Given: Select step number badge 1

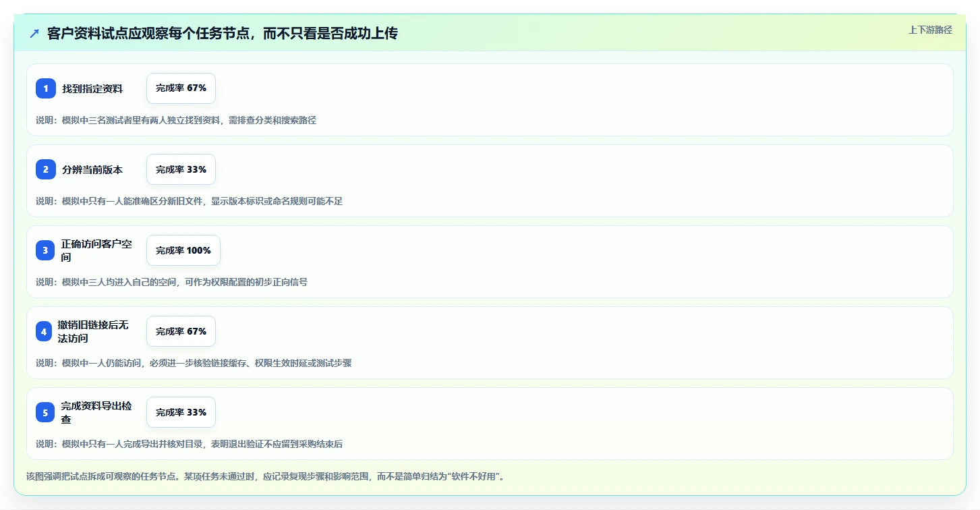Looking at the screenshot, I should click(x=46, y=88).
